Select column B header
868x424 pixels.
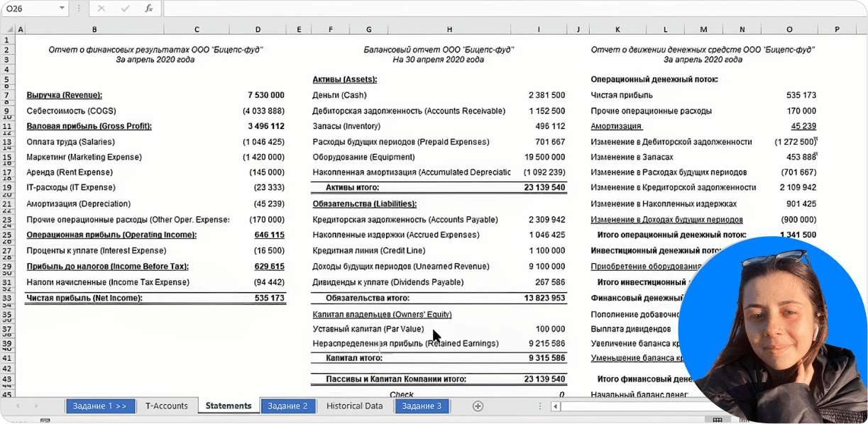94,29
